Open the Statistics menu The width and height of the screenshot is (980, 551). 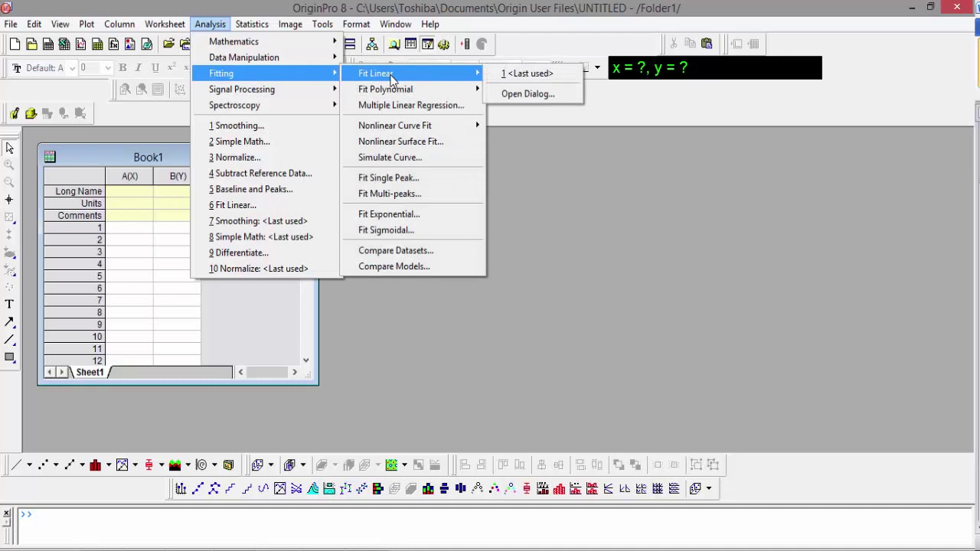252,24
